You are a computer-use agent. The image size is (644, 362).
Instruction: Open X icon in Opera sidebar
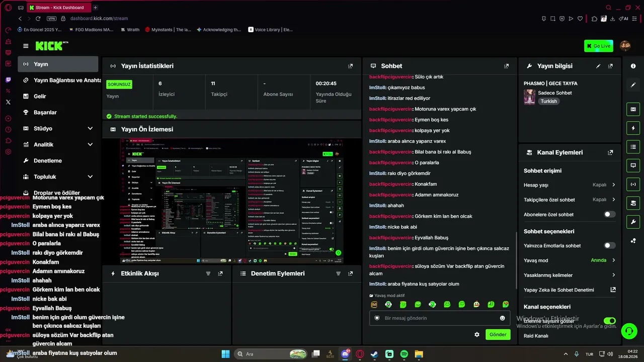[8, 102]
